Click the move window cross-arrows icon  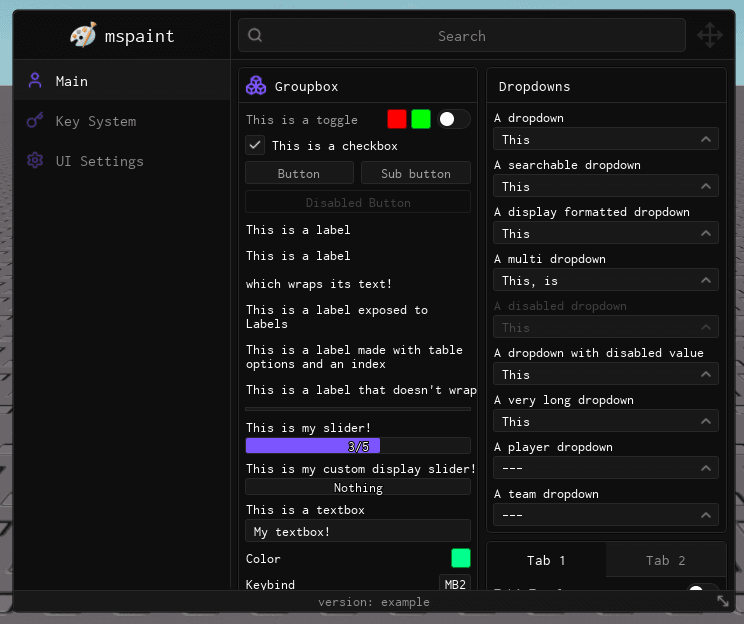point(710,35)
